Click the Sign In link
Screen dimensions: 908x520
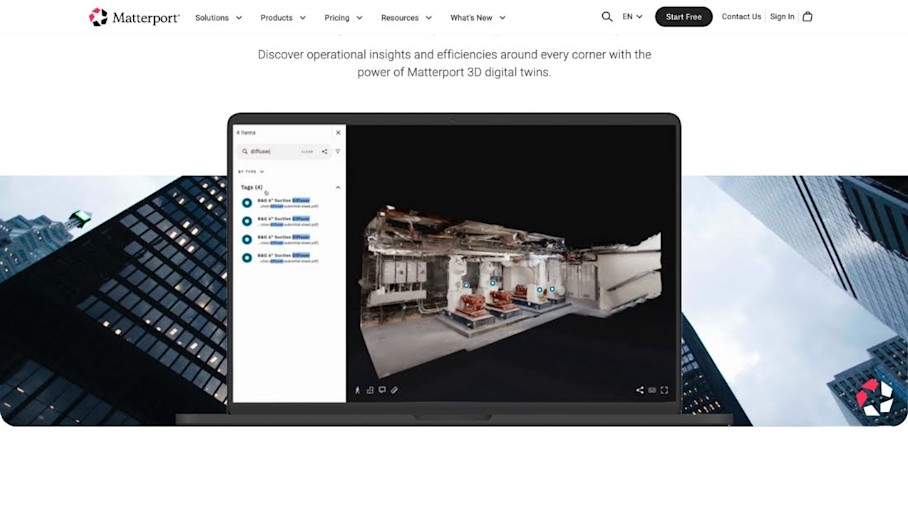pos(782,17)
